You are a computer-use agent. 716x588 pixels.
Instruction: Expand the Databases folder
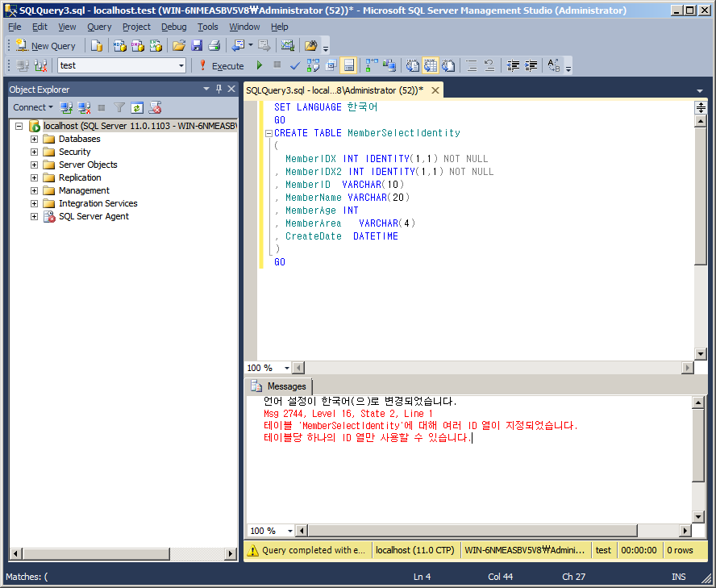[x=34, y=139]
